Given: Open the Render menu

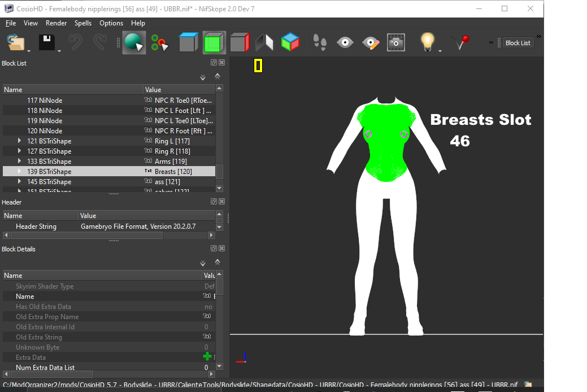Looking at the screenshot, I should [56, 23].
